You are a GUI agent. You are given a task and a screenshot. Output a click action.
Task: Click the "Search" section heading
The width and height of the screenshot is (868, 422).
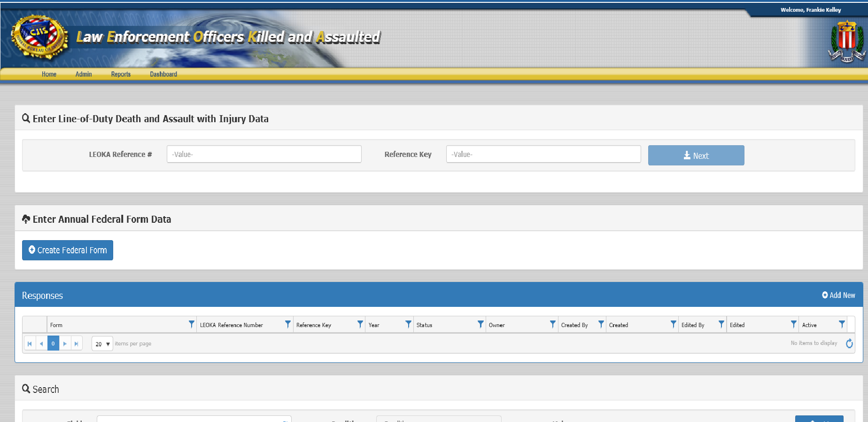(46, 389)
